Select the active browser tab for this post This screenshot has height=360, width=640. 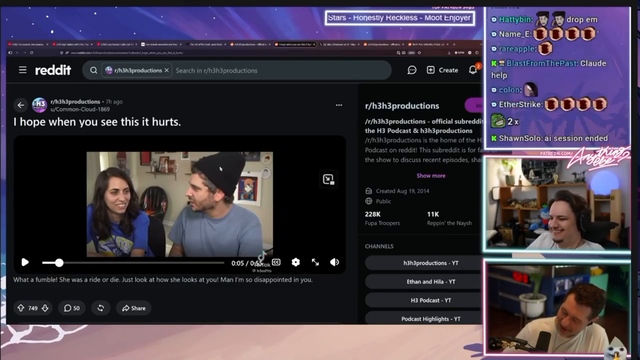click(294, 44)
